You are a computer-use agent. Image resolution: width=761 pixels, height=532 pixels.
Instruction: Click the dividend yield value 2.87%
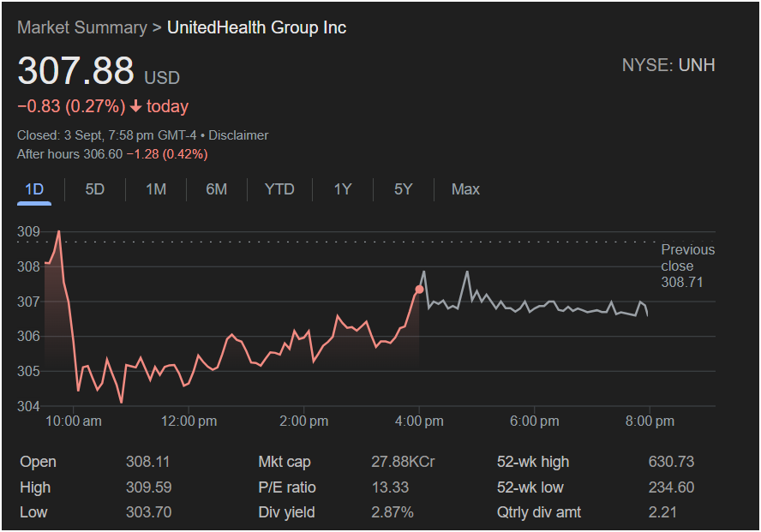pos(392,512)
